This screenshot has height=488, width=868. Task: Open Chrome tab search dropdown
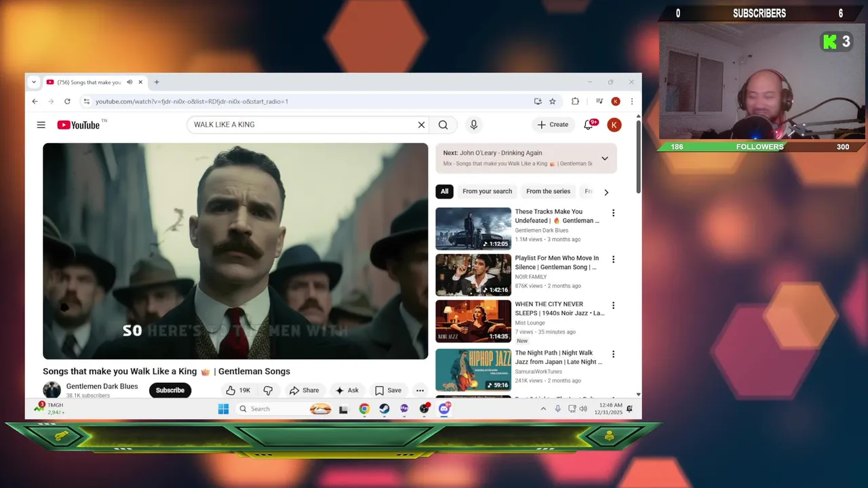(33, 82)
